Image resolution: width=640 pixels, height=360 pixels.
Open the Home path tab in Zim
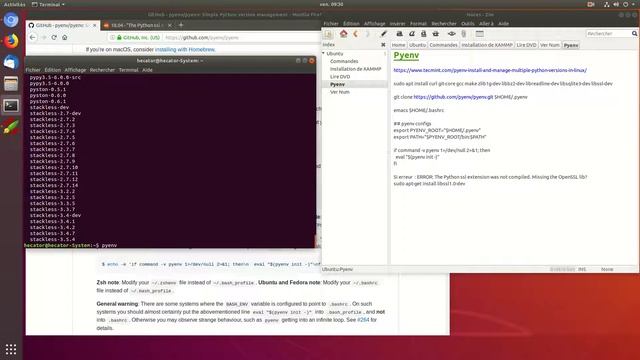coord(398,45)
